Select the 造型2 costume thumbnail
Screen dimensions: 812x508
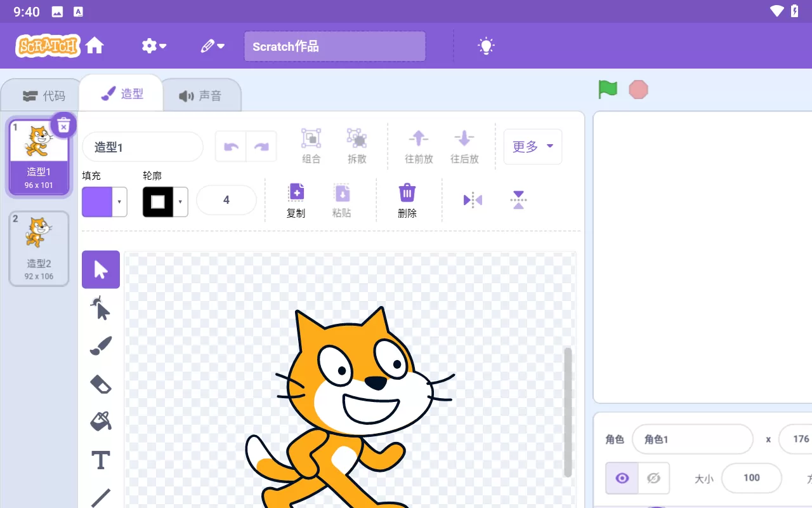click(39, 248)
